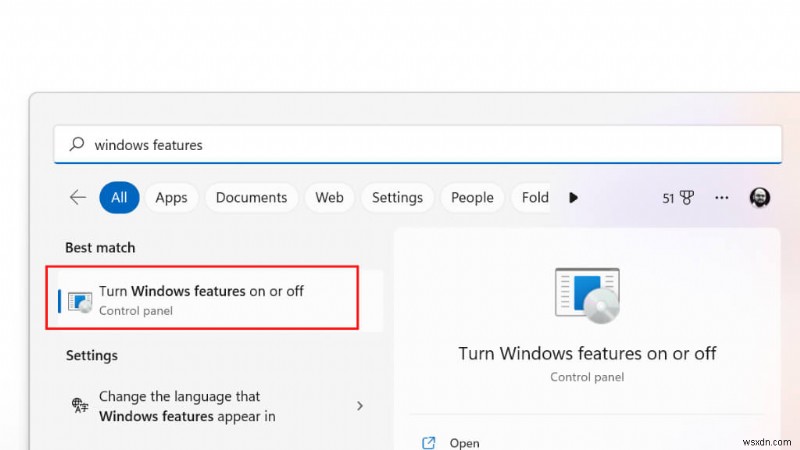Select the partially shown Fold filter
The height and width of the screenshot is (450, 800).
(x=531, y=197)
